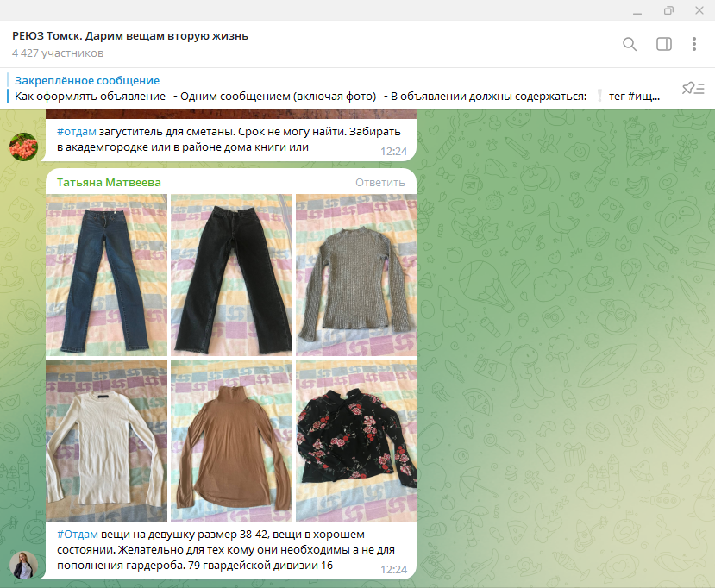715x588 pixels.
Task: Open the gray ribbed sweater photo
Action: click(355, 276)
